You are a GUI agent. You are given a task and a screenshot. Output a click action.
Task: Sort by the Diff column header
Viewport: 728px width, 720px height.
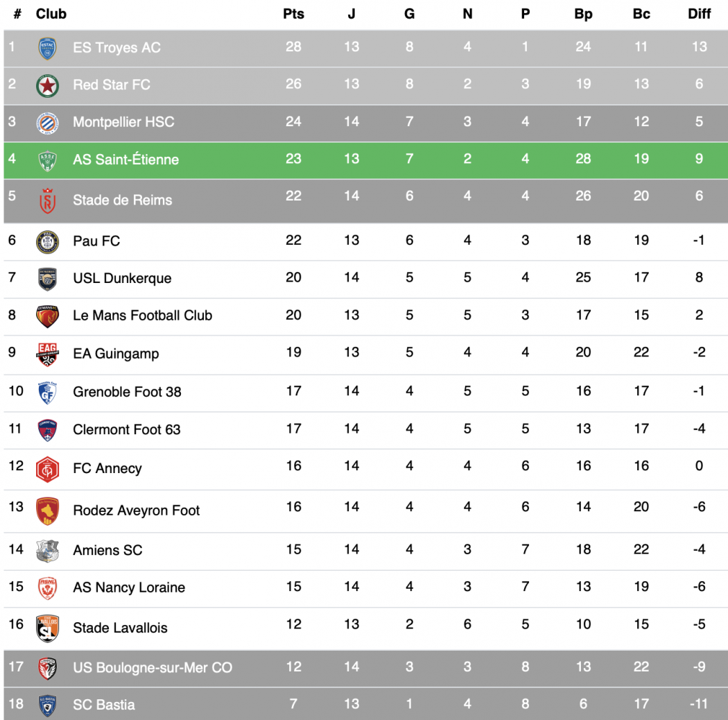(699, 14)
